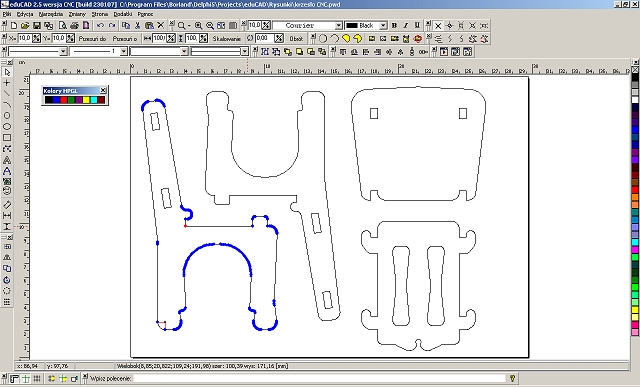Click the font size field showing 10,0
This screenshot has width=640, height=387.
pos(255,25)
